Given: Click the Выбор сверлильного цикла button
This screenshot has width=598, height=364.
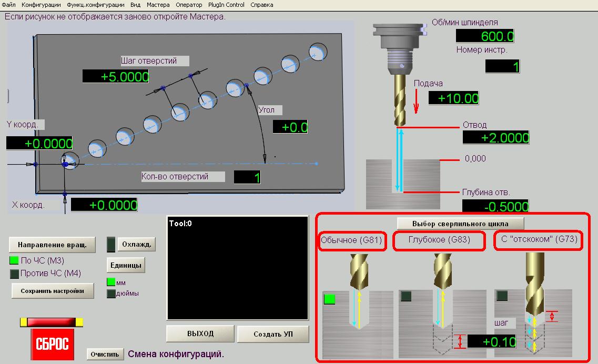Looking at the screenshot, I should click(x=460, y=224).
